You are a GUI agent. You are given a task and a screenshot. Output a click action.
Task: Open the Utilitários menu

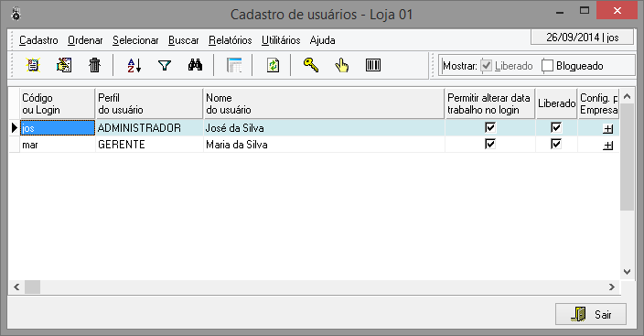(x=281, y=40)
